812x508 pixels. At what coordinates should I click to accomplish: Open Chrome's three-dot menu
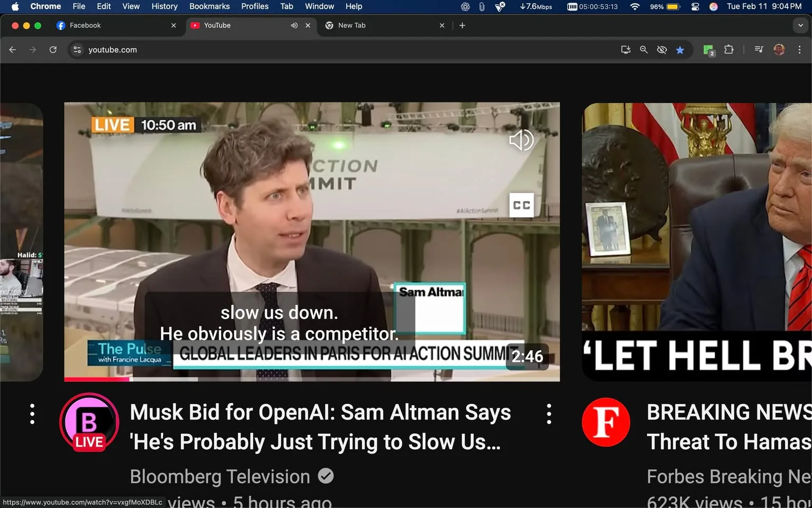[x=800, y=49]
